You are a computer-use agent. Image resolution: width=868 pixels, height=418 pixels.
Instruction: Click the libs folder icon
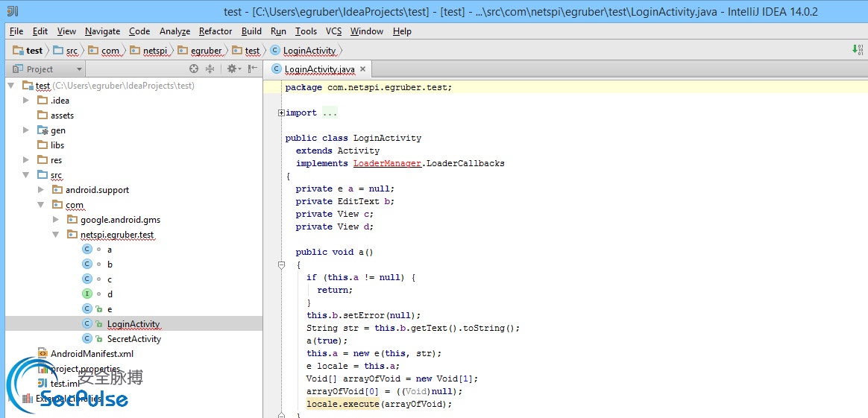click(x=42, y=145)
